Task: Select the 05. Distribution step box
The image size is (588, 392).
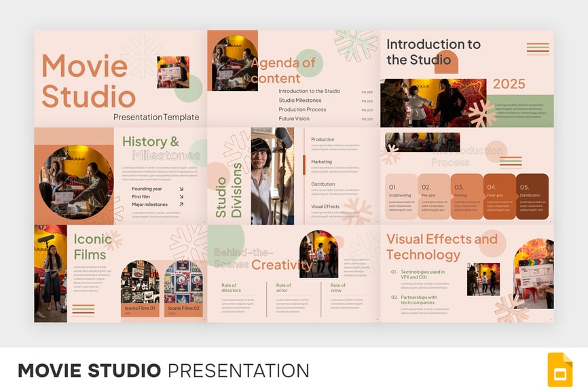Action: [532, 196]
